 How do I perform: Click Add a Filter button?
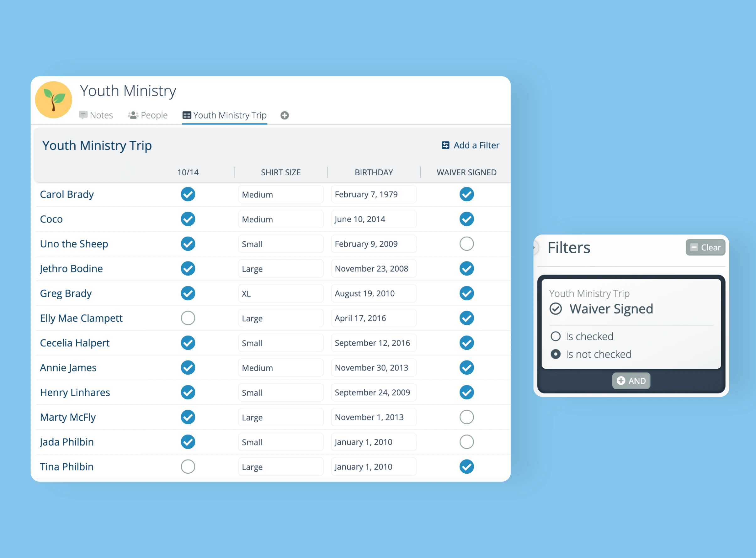point(470,145)
